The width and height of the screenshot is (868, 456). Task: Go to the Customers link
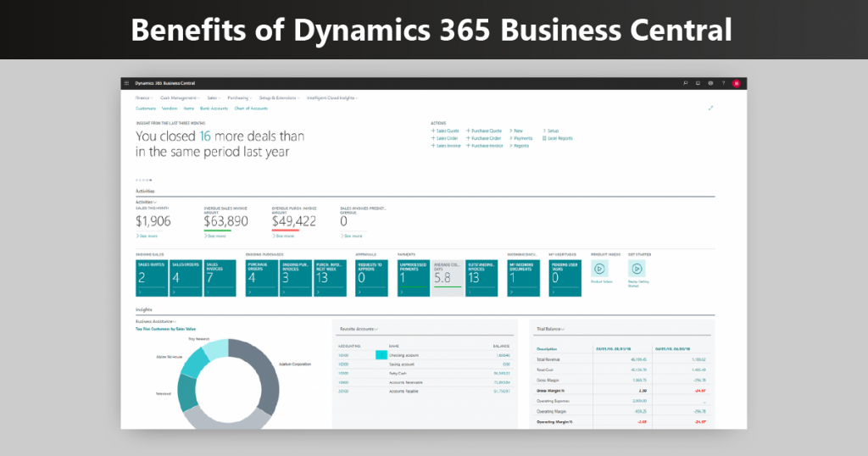(146, 108)
